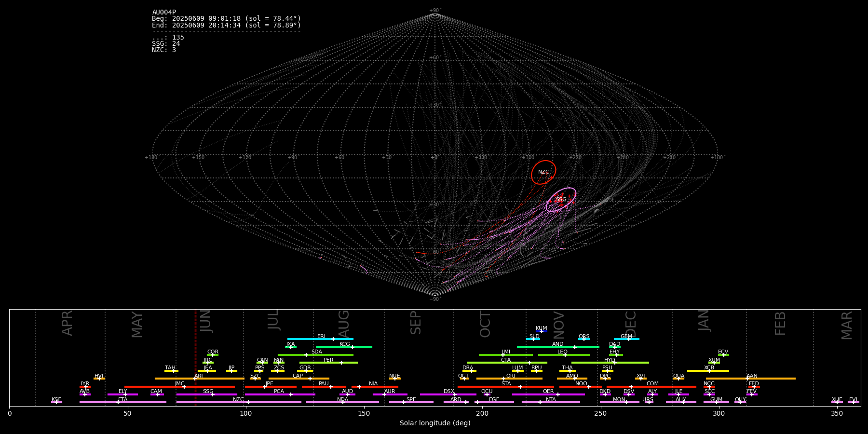Screen dimensions: 868x434
Task: Select the red STA shower bar
Action: 505,387
